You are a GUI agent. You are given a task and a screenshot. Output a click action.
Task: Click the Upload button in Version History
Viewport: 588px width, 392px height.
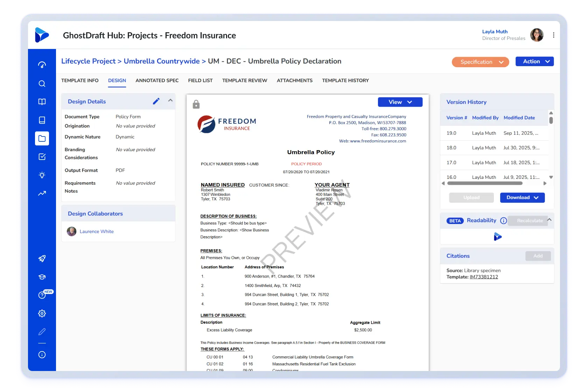coord(471,197)
